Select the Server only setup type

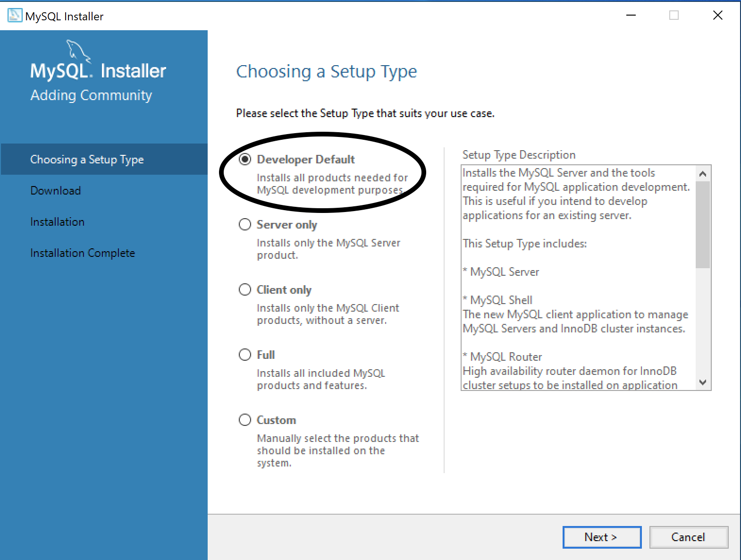click(245, 224)
